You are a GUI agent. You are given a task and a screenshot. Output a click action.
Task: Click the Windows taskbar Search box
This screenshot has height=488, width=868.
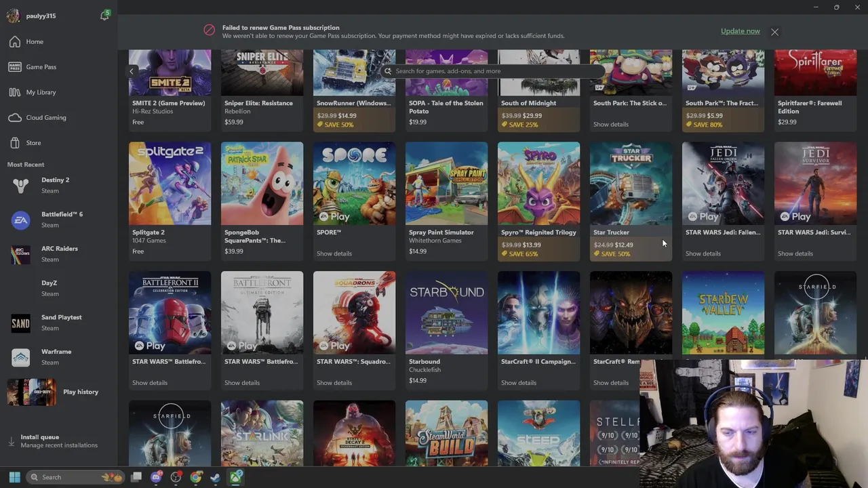coord(76,477)
